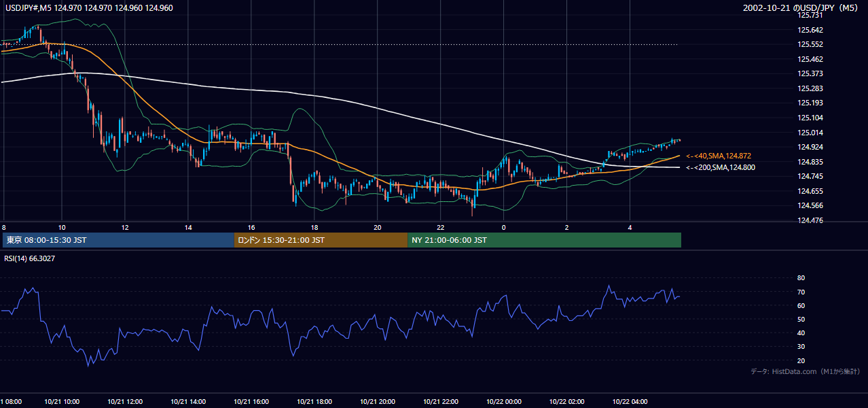
Task: Click the bottom timestamp 10/22 04:00
Action: [630, 401]
